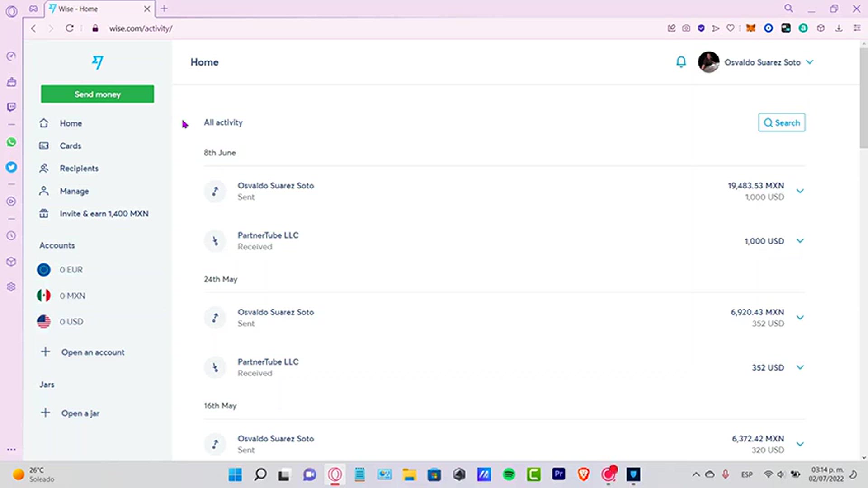Open Recipients in sidebar menu
Screen dimensions: 868x488
coord(79,169)
